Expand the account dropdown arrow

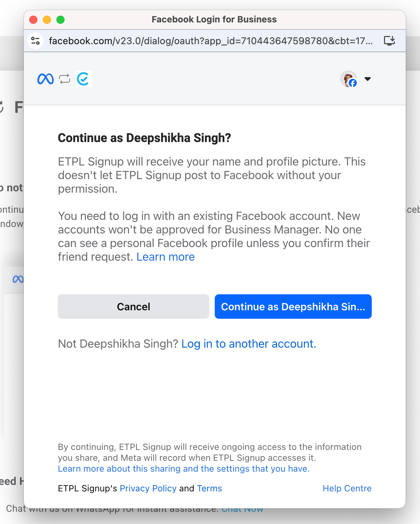coord(367,79)
